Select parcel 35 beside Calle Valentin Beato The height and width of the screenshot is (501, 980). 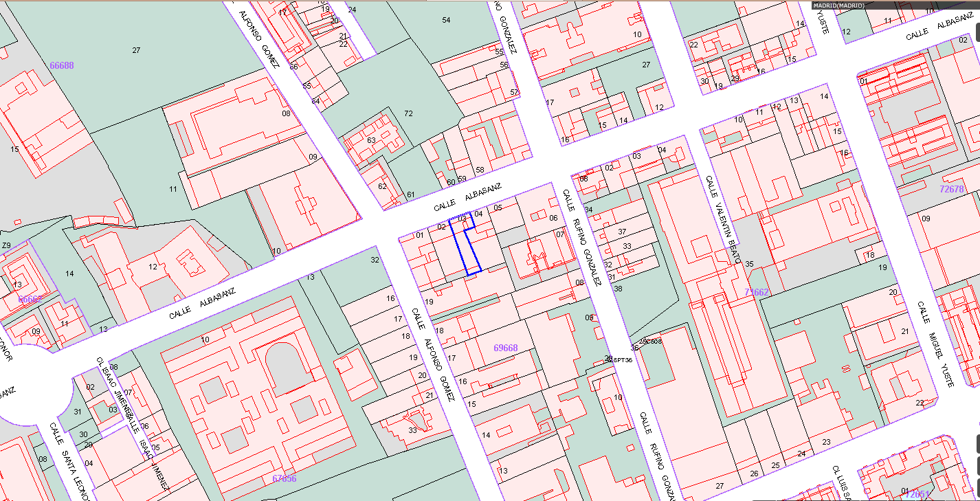click(x=749, y=264)
